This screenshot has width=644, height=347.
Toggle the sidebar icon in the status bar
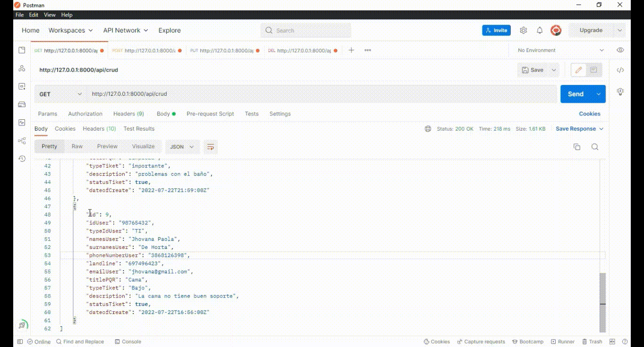tap(20, 342)
